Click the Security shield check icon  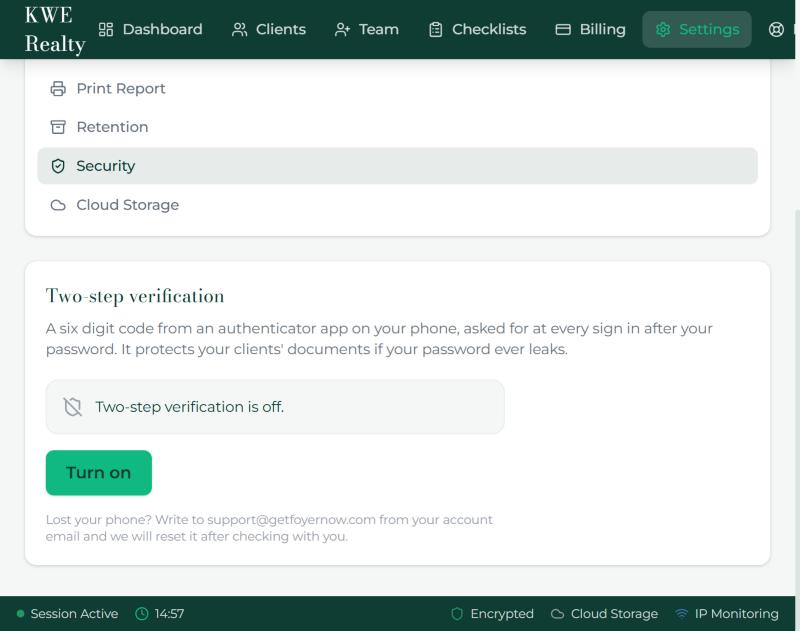(x=58, y=166)
